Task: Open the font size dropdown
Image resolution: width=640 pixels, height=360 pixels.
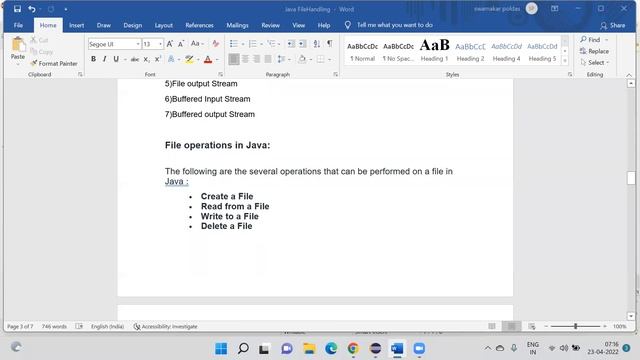Action: 160,44
